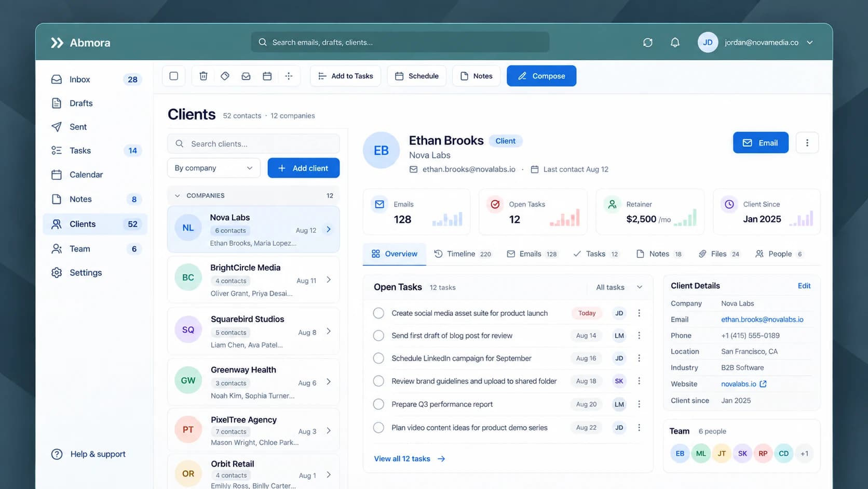Expand BrightCircle Media chevron

coord(329,280)
